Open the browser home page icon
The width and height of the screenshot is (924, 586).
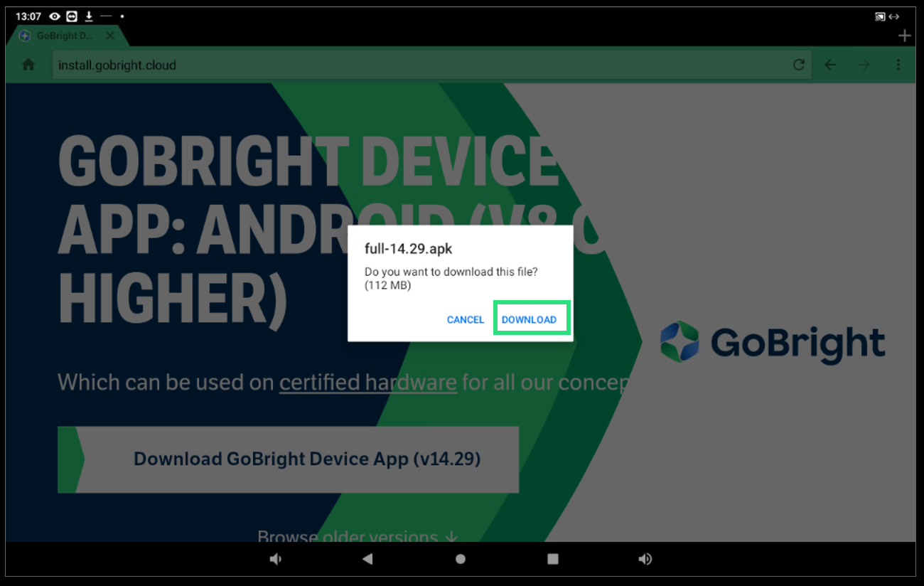[28, 65]
